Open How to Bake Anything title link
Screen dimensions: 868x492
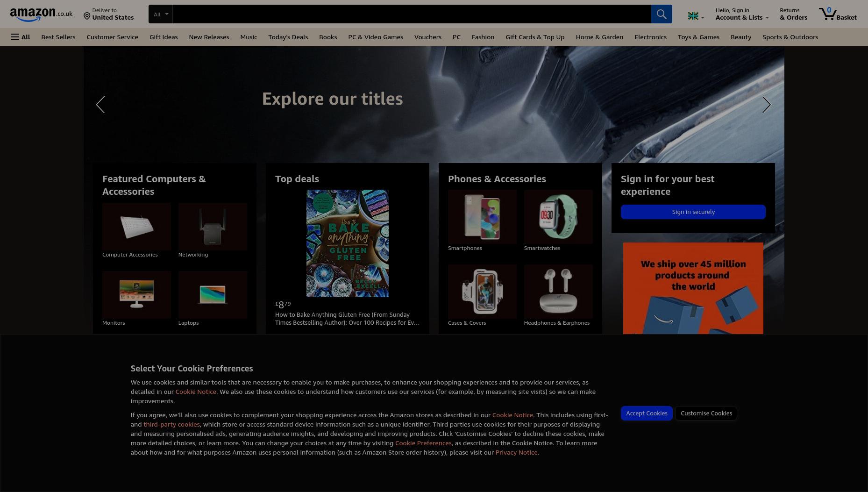point(348,319)
